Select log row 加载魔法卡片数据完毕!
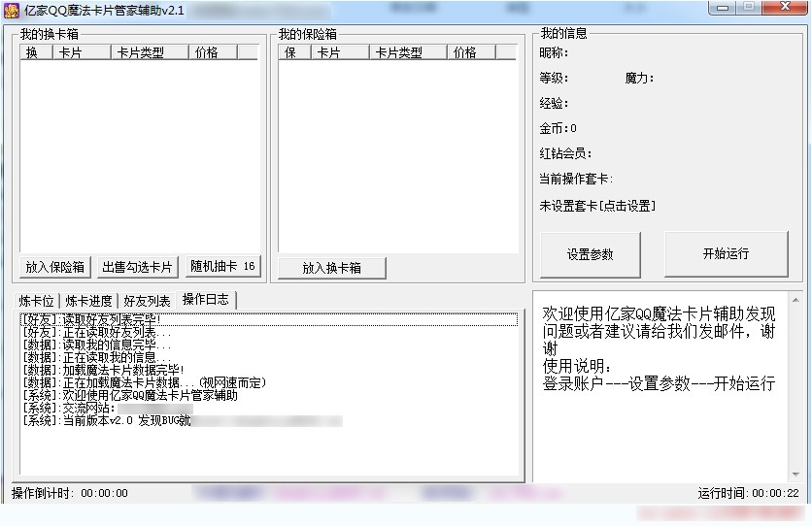This screenshot has width=812, height=526. pyautogui.click(x=269, y=371)
